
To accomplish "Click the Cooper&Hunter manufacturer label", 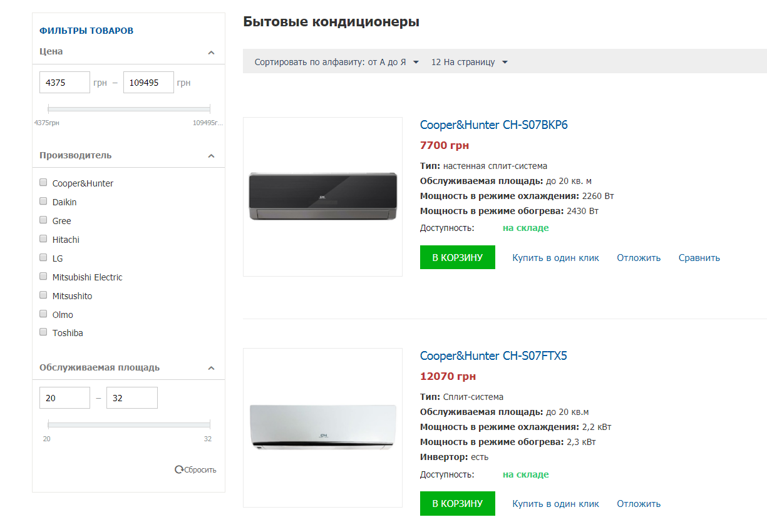I will click(83, 183).
